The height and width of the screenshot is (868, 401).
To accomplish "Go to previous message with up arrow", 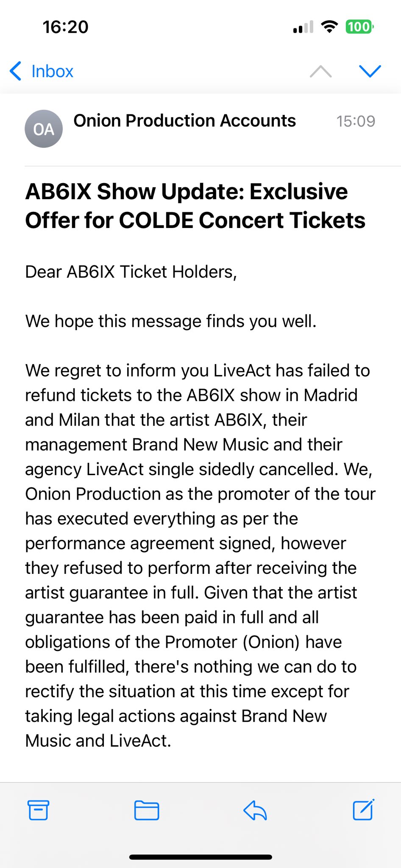I will (320, 71).
